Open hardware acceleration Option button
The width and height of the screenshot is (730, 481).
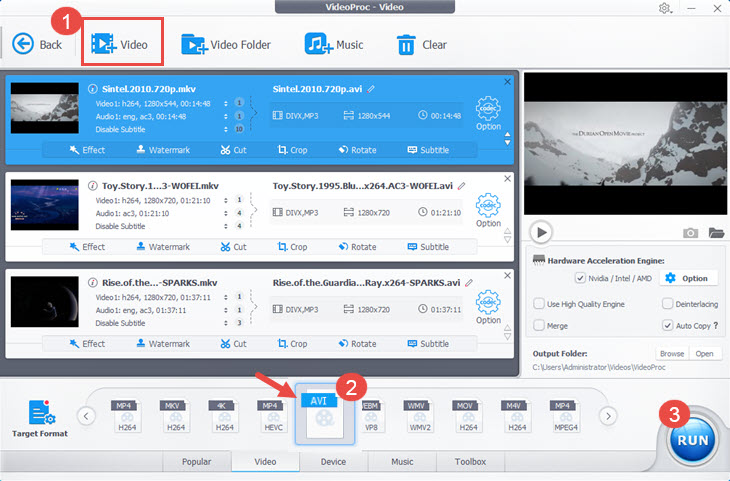point(687,278)
